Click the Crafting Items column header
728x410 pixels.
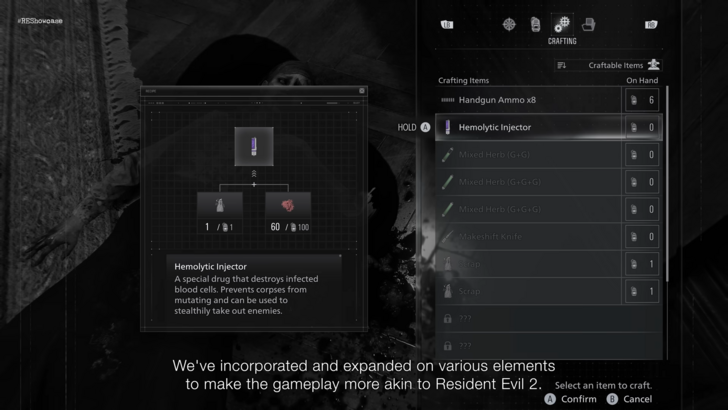[463, 80]
